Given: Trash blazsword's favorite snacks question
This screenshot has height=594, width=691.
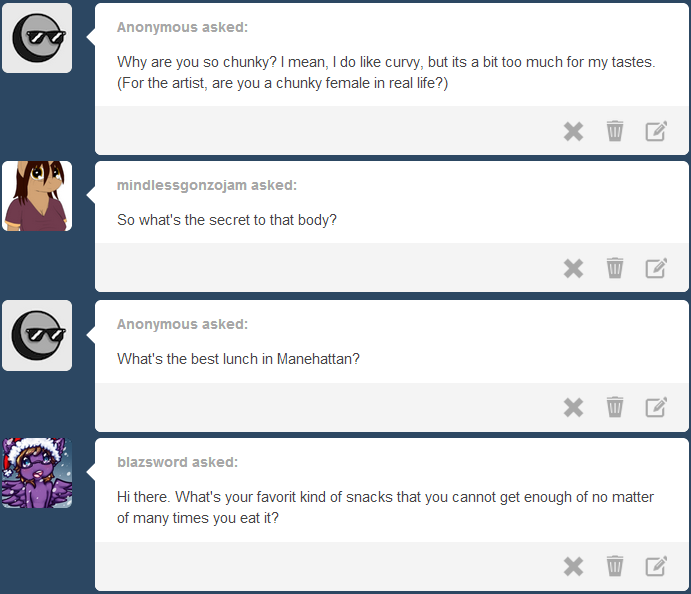Looking at the screenshot, I should 615,566.
